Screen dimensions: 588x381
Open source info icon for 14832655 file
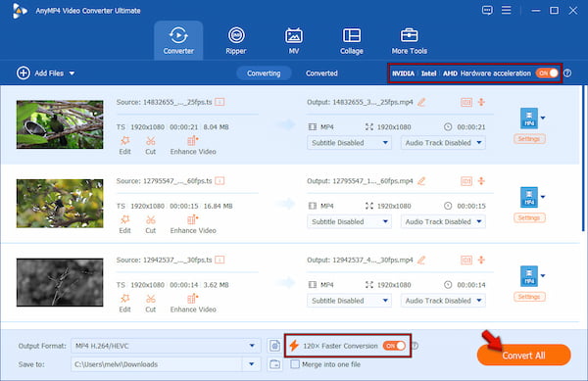[220, 102]
